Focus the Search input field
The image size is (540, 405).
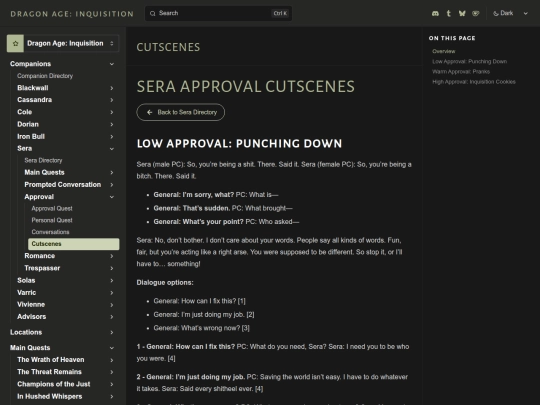click(218, 13)
